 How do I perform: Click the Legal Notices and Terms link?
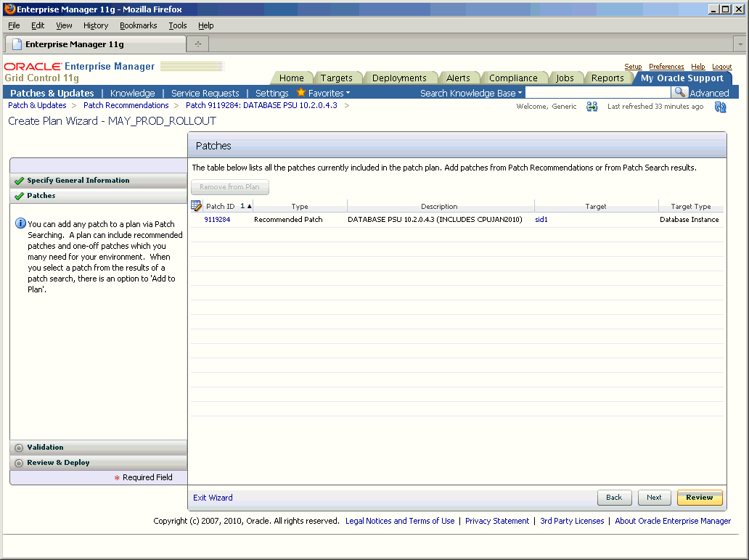400,521
